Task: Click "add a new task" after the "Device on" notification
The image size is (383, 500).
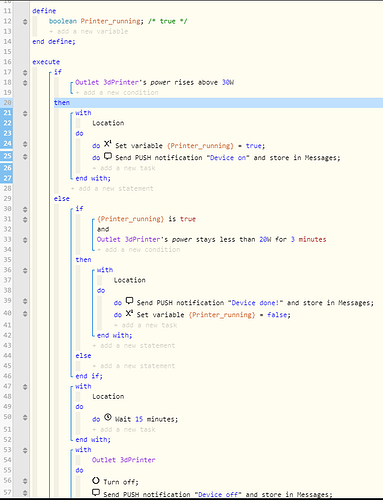Action: click(124, 168)
